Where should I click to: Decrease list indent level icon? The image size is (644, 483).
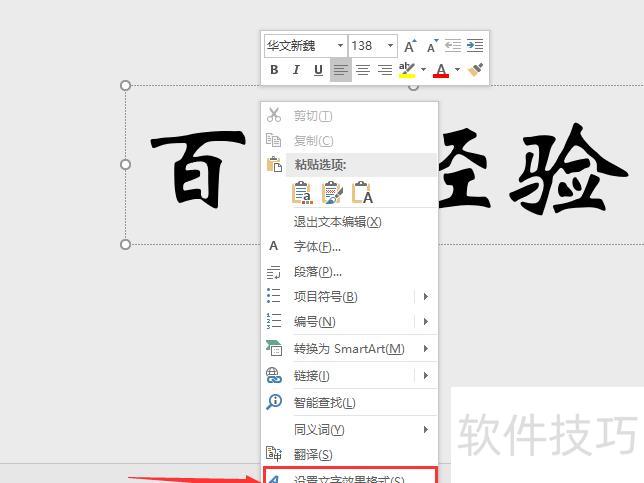tap(453, 46)
